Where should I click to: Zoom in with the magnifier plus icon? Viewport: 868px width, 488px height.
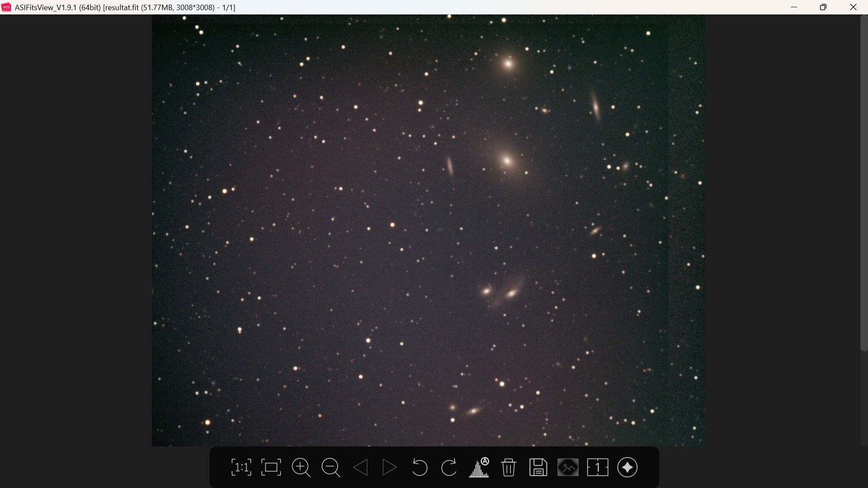(x=301, y=467)
